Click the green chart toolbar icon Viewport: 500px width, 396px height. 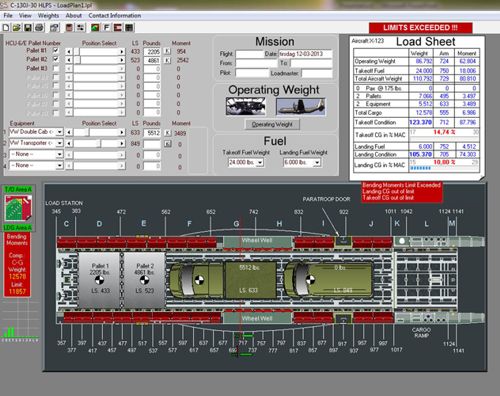pyautogui.click(x=95, y=28)
